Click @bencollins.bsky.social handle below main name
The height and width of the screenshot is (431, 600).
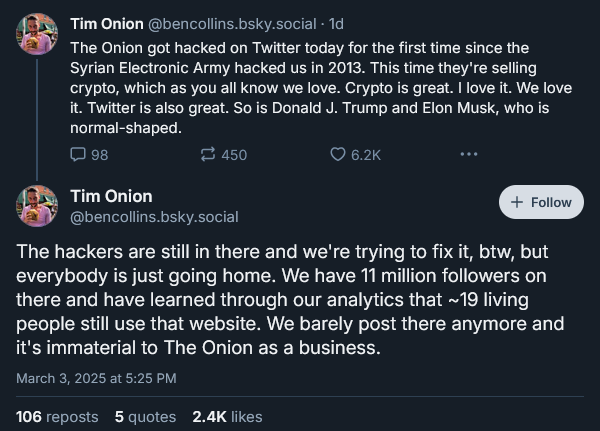tap(154, 217)
